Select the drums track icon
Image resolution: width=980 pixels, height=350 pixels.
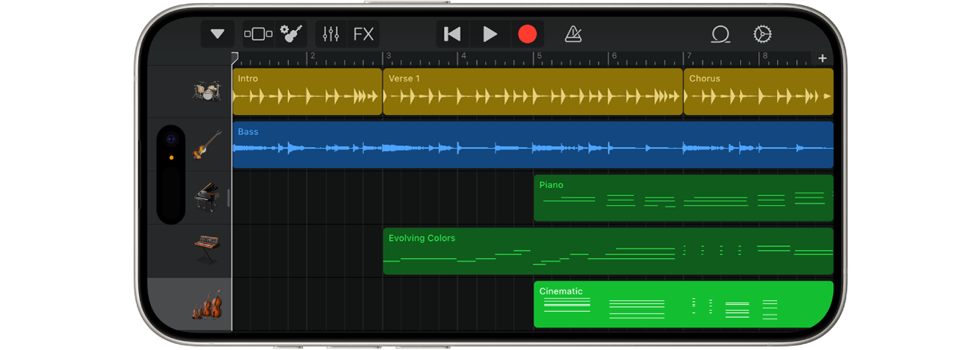(x=205, y=92)
